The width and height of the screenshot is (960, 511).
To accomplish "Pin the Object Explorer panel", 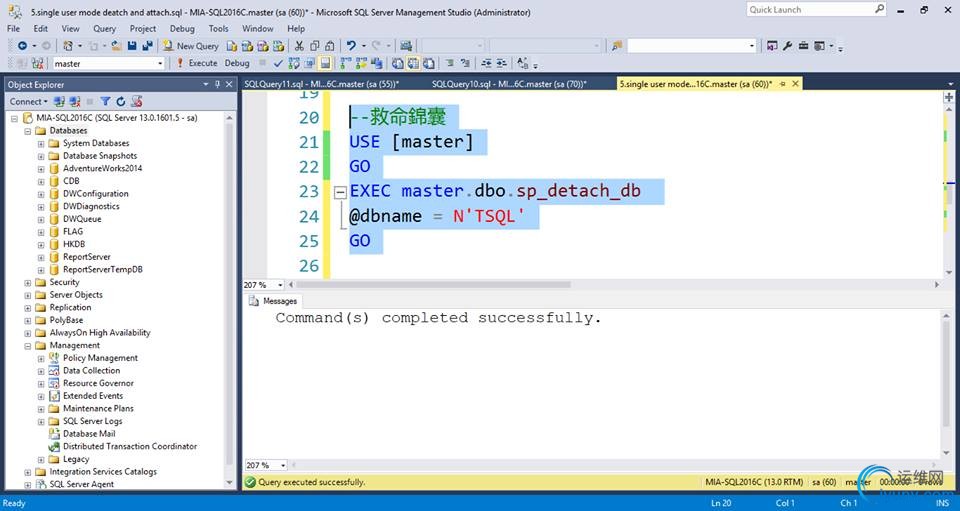I will click(217, 84).
